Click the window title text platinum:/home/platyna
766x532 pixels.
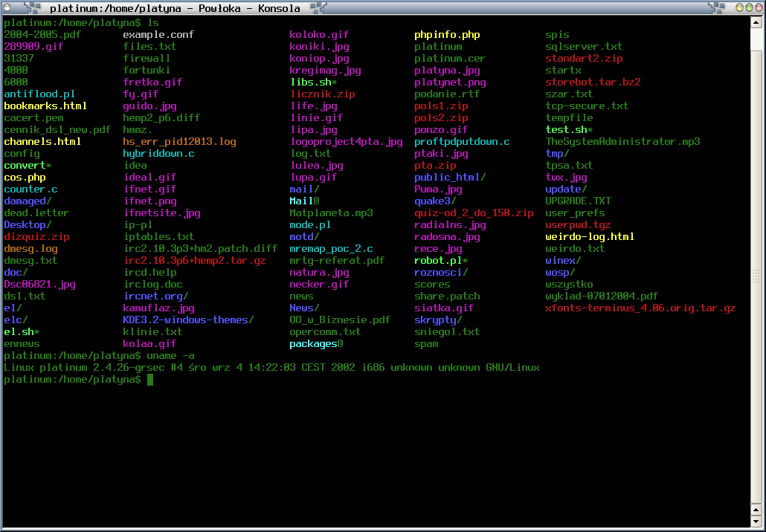115,8
